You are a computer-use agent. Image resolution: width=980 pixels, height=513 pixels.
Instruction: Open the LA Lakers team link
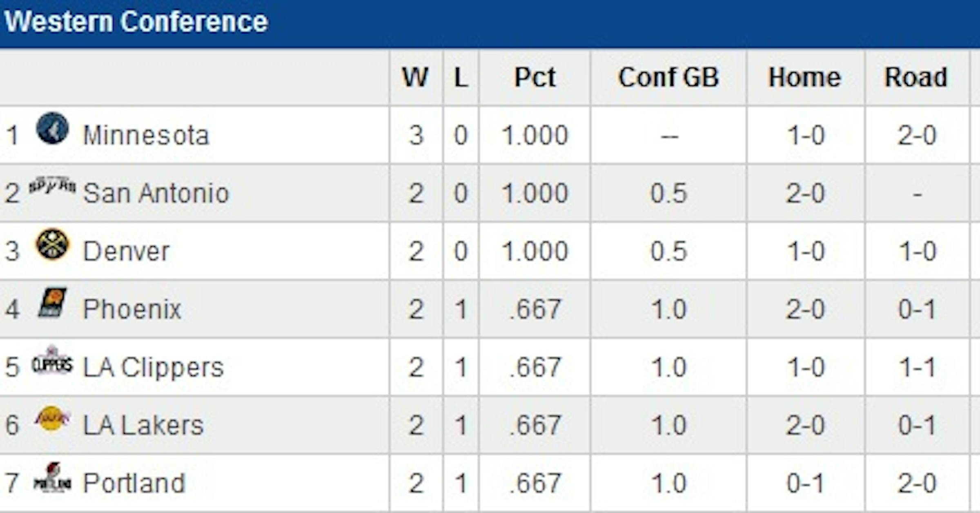click(x=143, y=425)
